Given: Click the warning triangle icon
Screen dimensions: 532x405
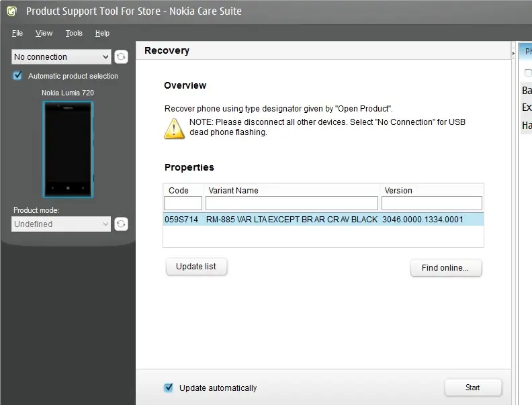Looking at the screenshot, I should [x=174, y=128].
